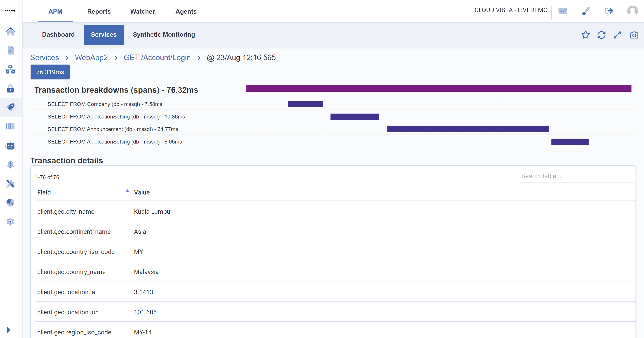
Task: Switch to the Agents tab
Action: click(x=186, y=11)
